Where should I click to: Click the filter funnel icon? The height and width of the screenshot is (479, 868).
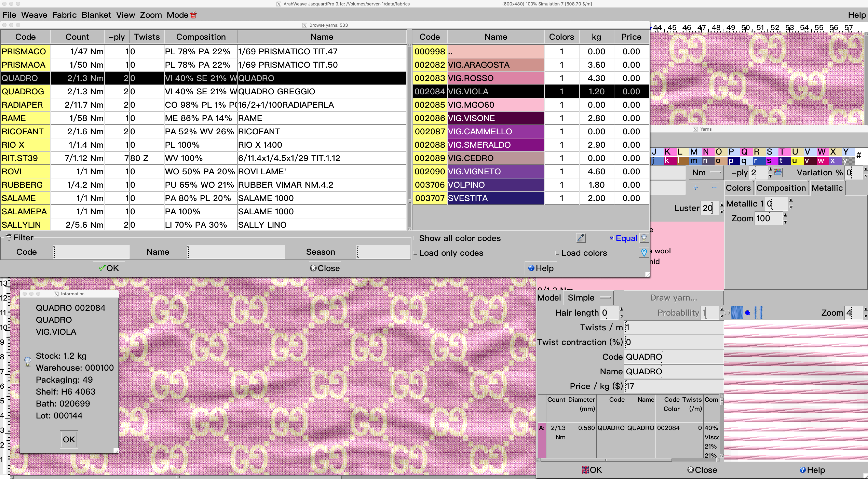click(9, 237)
